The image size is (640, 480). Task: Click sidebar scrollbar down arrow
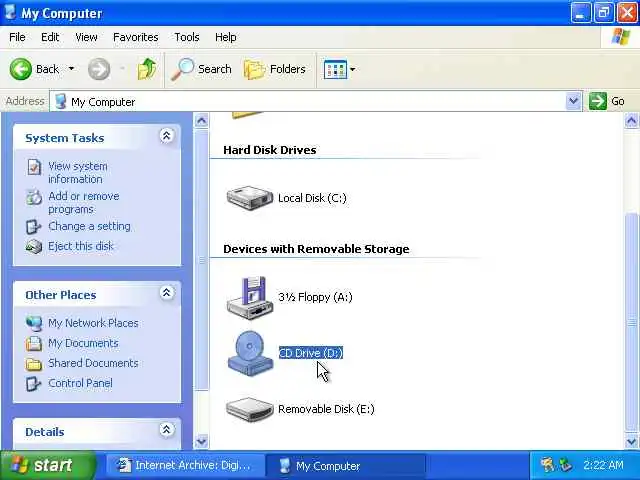click(202, 441)
